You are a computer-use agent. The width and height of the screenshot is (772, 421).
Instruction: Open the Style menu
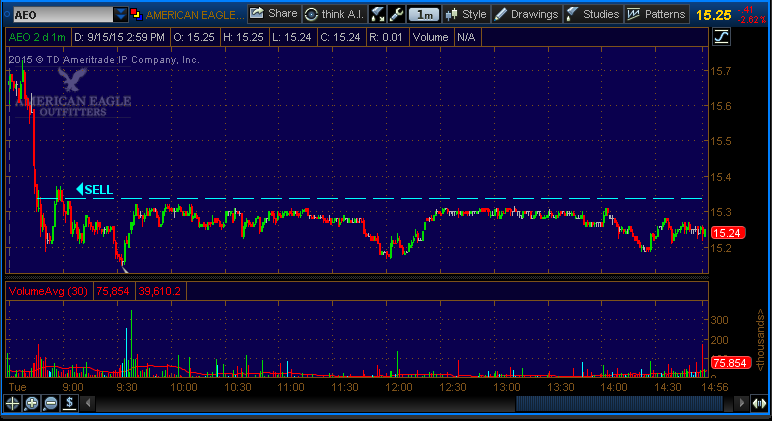point(466,14)
